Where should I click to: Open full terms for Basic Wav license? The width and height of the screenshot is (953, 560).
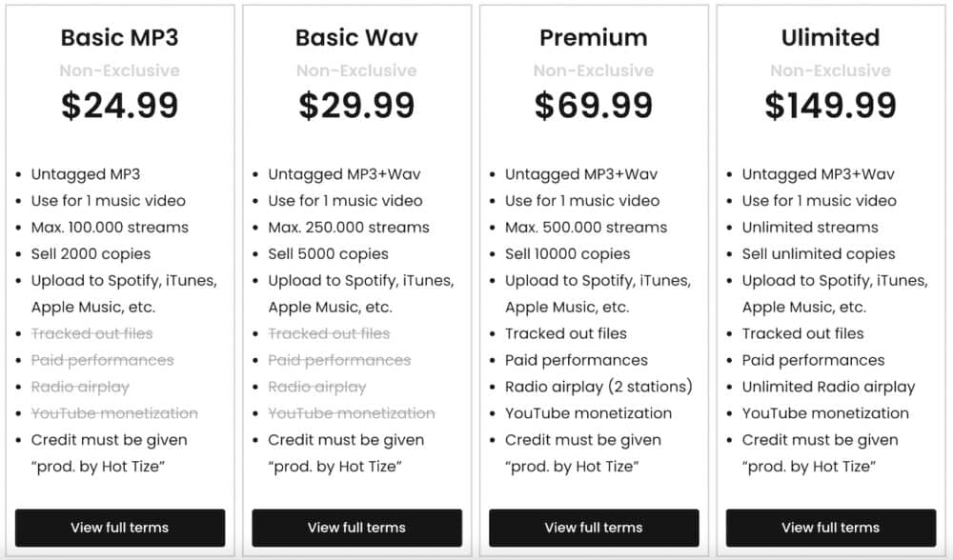point(356,528)
